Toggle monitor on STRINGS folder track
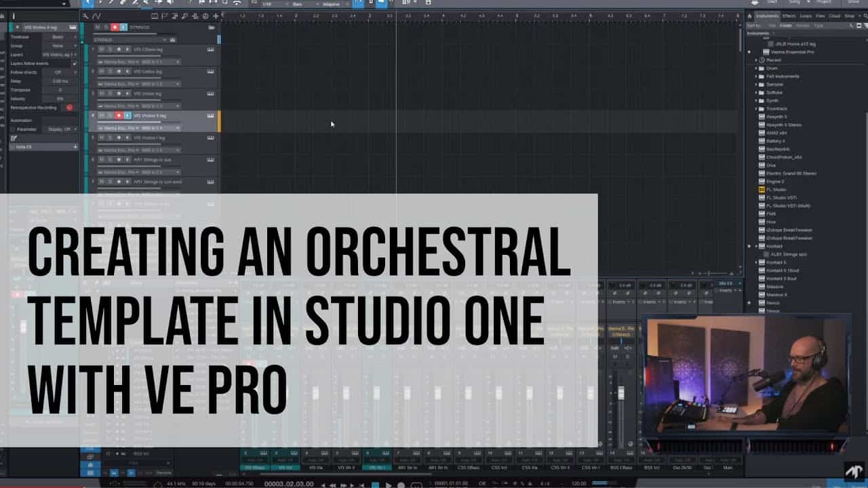The image size is (868, 488). (123, 27)
